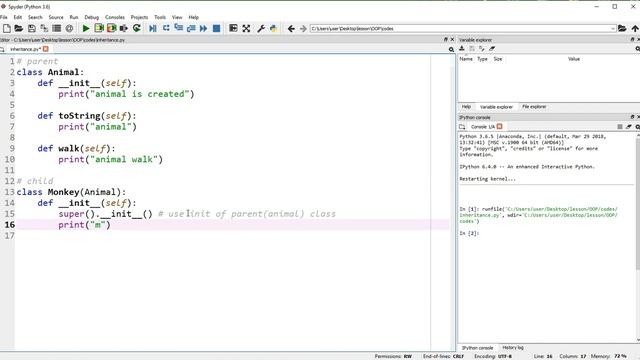Viewport: 640px width, 360px height.
Task: Open the View menu
Action: point(177,17)
